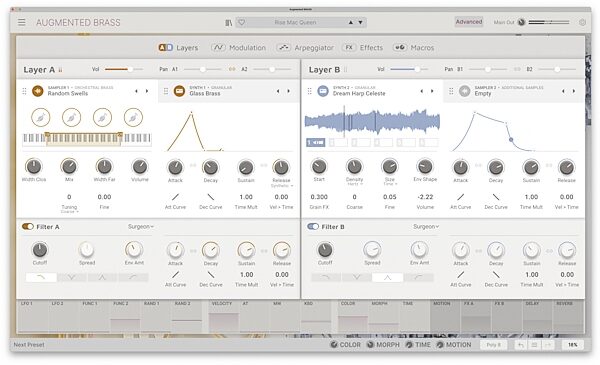Switch to the Modulation tab
This screenshot has height=365, width=600.
tap(238, 47)
